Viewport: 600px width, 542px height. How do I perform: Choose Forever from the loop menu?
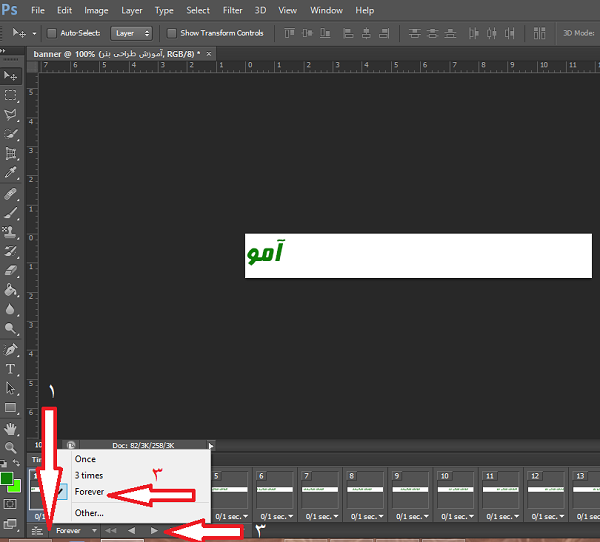(89, 492)
